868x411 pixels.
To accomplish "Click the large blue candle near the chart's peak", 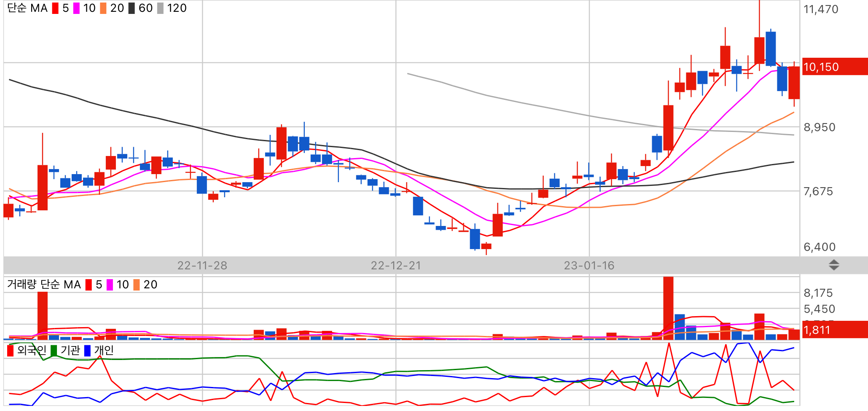I will (771, 49).
